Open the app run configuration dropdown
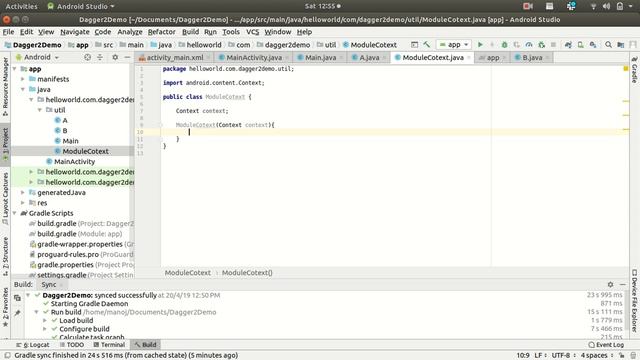This screenshot has width=640, height=360. [x=454, y=44]
